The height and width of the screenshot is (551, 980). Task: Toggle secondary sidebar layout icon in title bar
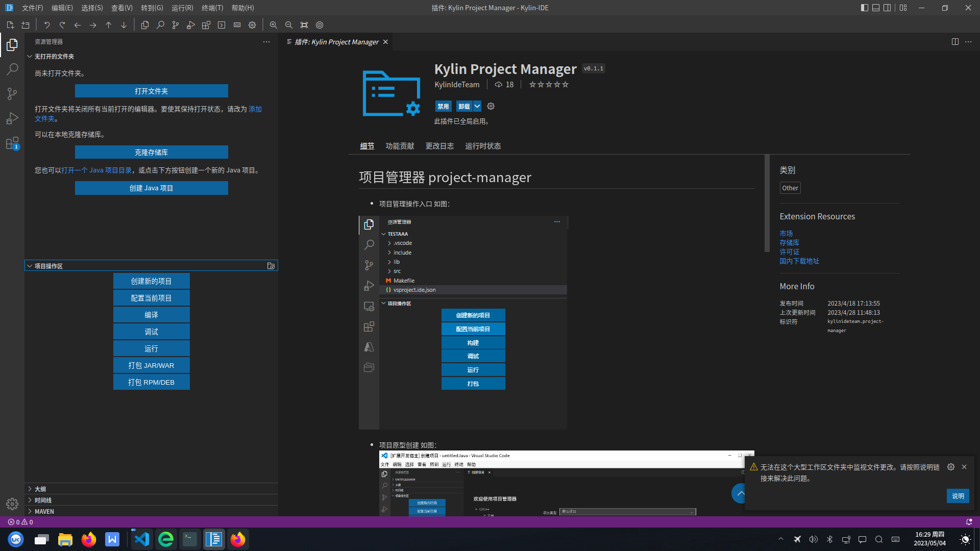[888, 8]
